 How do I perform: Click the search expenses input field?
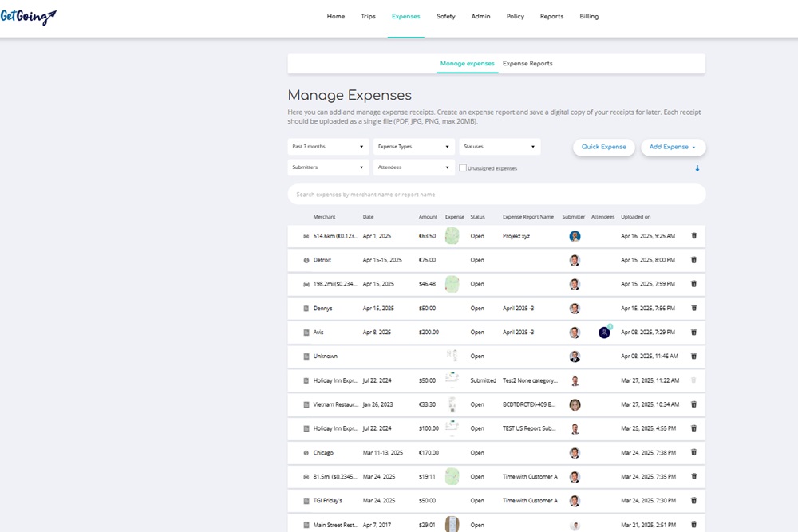[496, 194]
